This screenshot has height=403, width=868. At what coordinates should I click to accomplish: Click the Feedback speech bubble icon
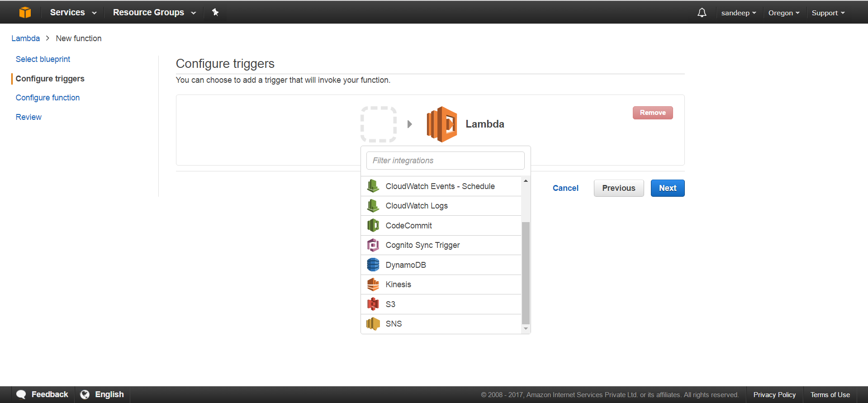click(x=21, y=394)
